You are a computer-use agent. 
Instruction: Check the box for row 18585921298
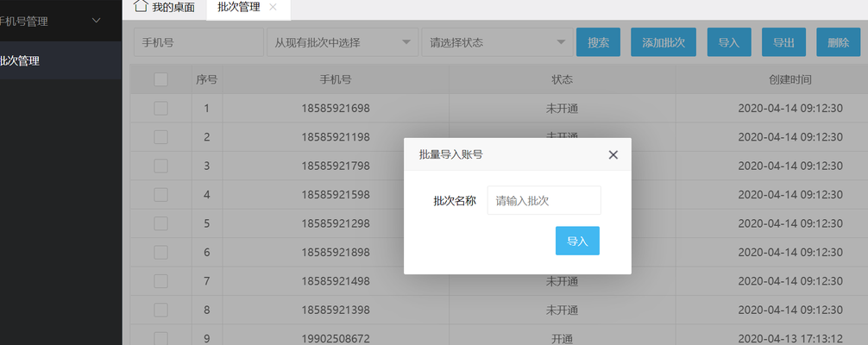point(160,223)
